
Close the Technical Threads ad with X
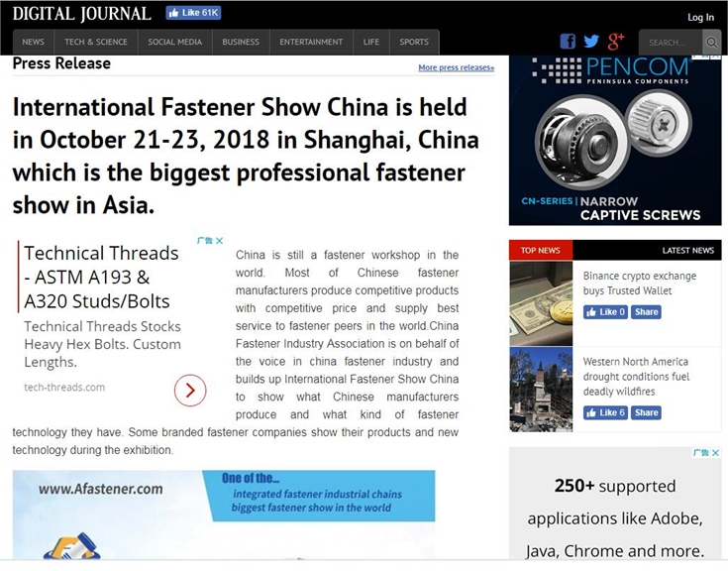[220, 241]
